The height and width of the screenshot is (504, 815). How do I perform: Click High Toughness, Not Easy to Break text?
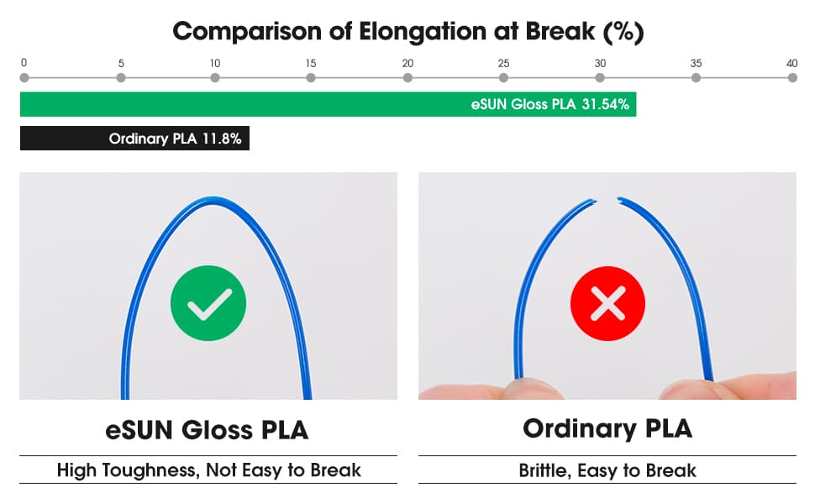208,470
